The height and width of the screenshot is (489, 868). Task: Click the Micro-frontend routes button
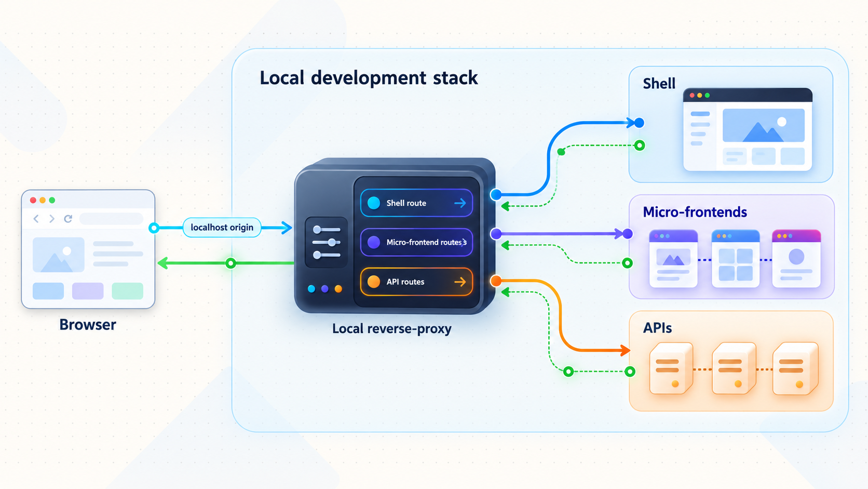pos(416,242)
